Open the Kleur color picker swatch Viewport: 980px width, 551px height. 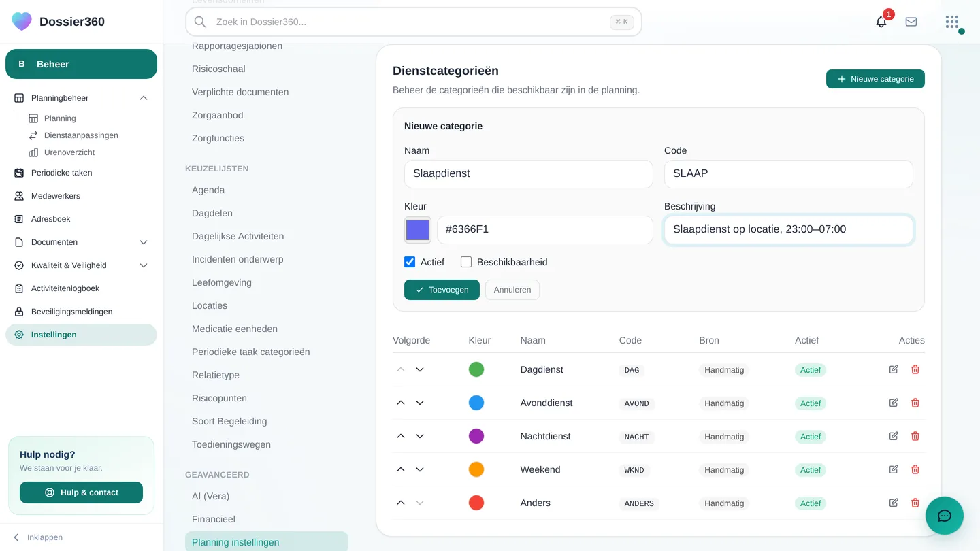tap(418, 230)
